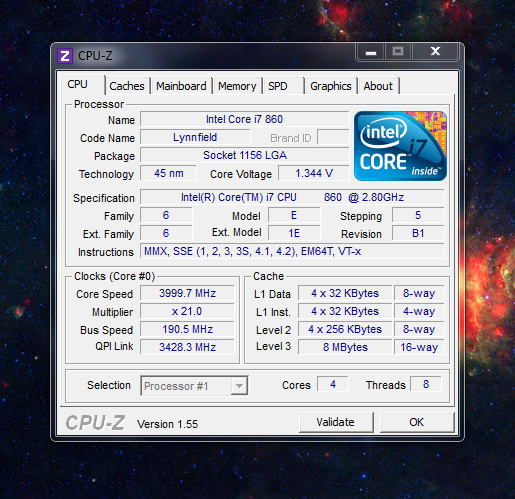Click the L1 Data 4 x 32 KBytes value

pyautogui.click(x=345, y=293)
